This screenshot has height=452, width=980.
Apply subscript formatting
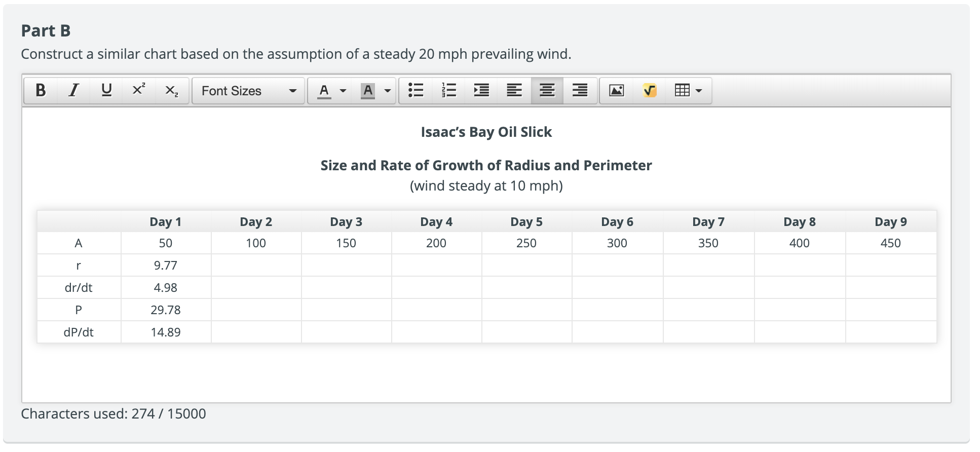pyautogui.click(x=171, y=91)
